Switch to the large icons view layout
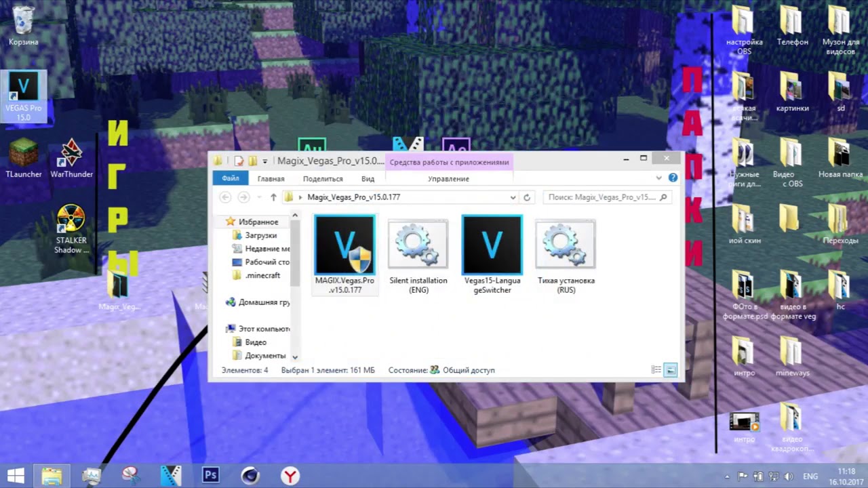This screenshot has height=488, width=868. (x=671, y=370)
